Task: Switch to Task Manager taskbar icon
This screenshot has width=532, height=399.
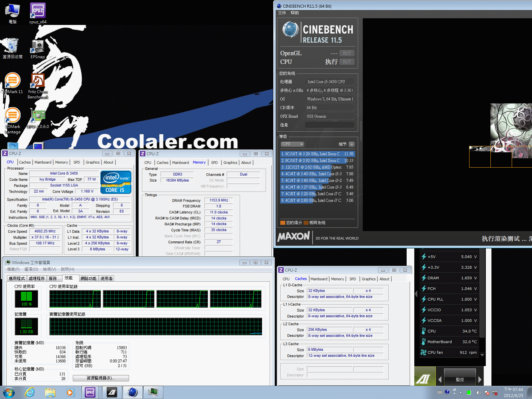Action: (153, 393)
